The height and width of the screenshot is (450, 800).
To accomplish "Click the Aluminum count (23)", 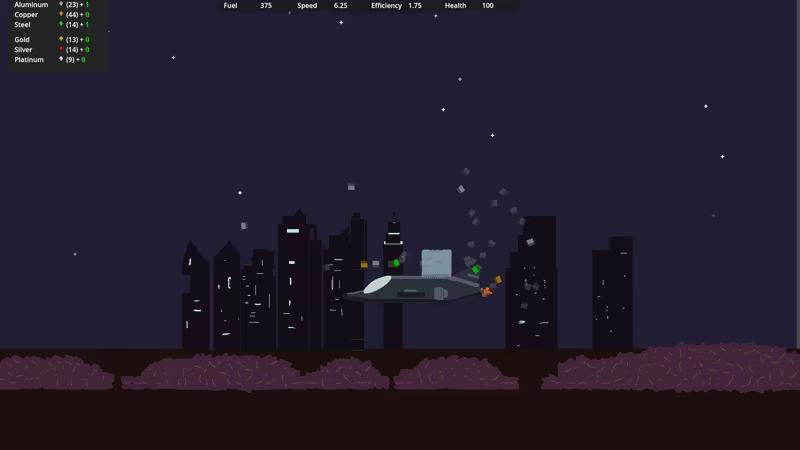I will (72, 5).
